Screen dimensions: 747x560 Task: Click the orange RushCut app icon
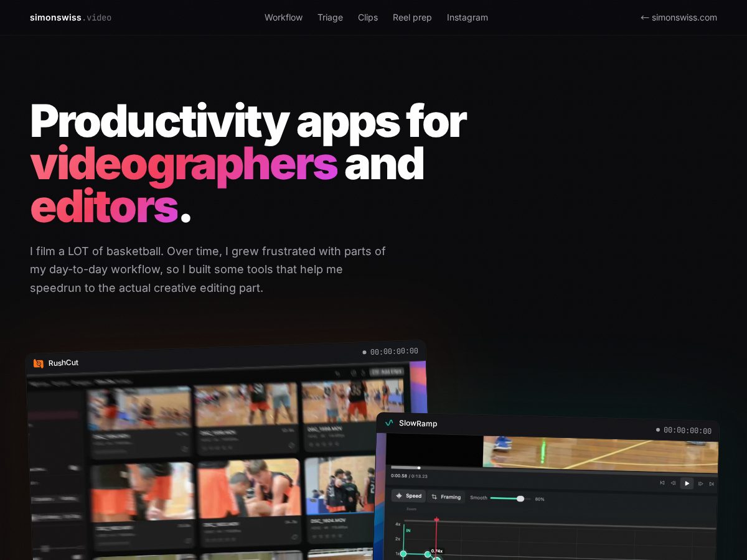(39, 363)
